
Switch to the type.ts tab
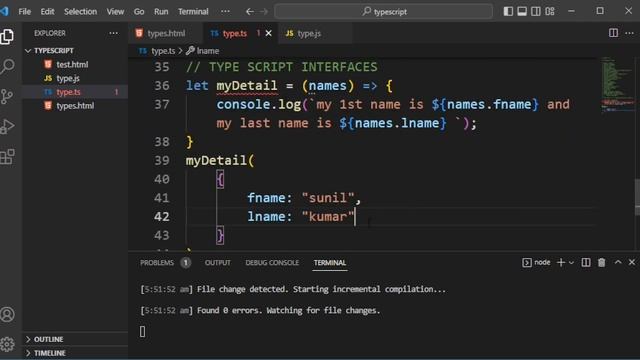[x=240, y=33]
